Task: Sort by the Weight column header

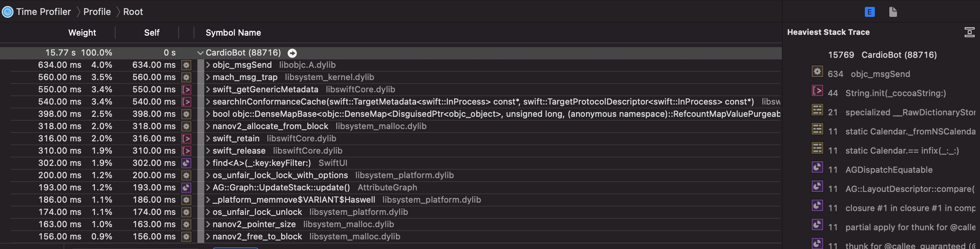Action: pyautogui.click(x=82, y=33)
